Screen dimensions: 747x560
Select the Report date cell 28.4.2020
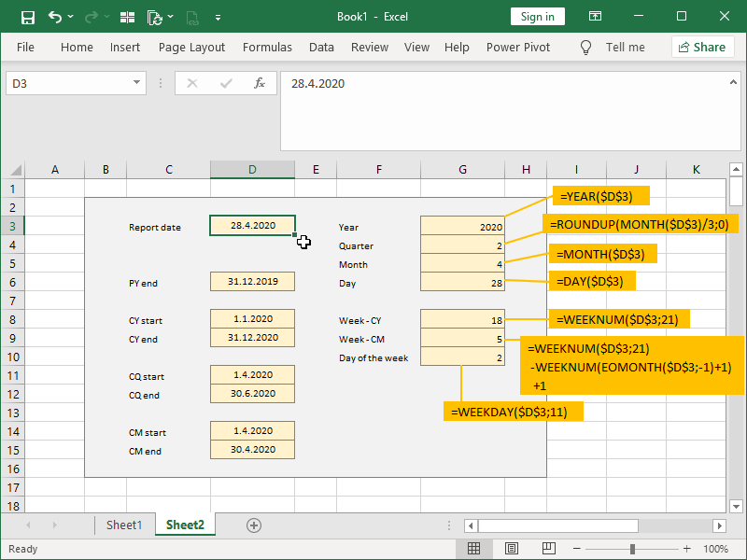coord(252,226)
